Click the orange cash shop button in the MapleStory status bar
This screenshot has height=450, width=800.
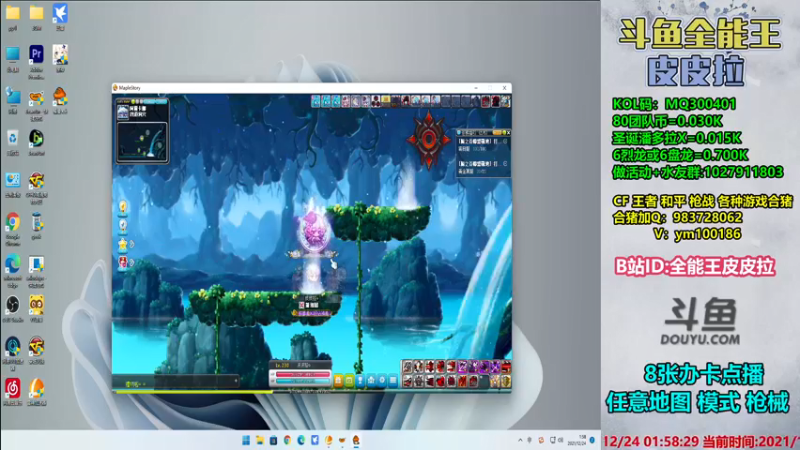(x=338, y=381)
